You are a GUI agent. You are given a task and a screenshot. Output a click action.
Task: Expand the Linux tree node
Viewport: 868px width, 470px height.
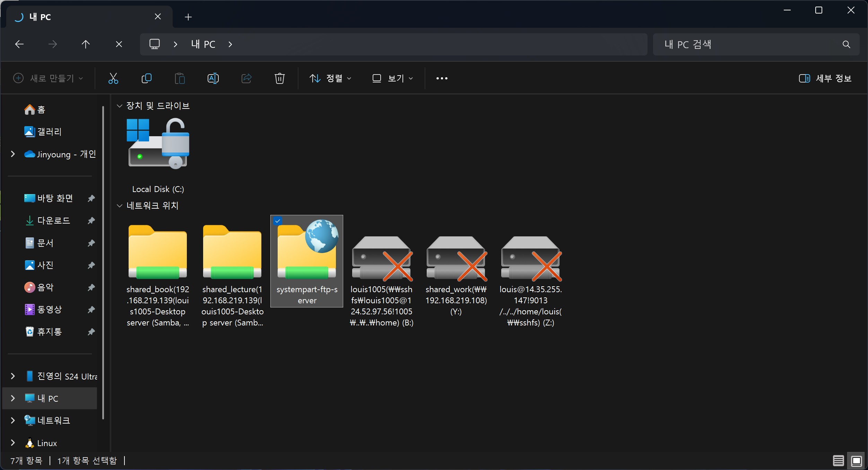pos(13,443)
